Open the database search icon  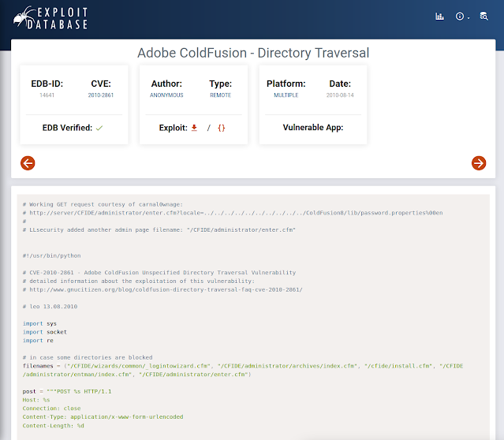click(x=483, y=17)
